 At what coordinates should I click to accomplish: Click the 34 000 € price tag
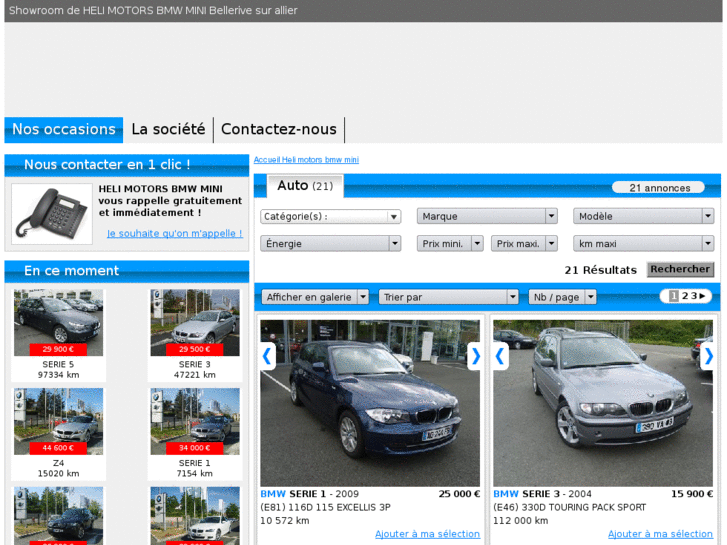click(x=194, y=448)
